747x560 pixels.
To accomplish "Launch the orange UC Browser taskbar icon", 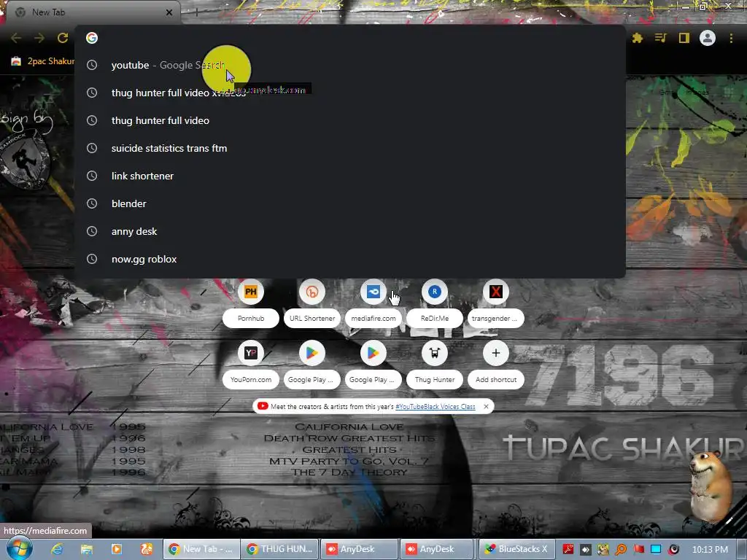I will tap(147, 549).
